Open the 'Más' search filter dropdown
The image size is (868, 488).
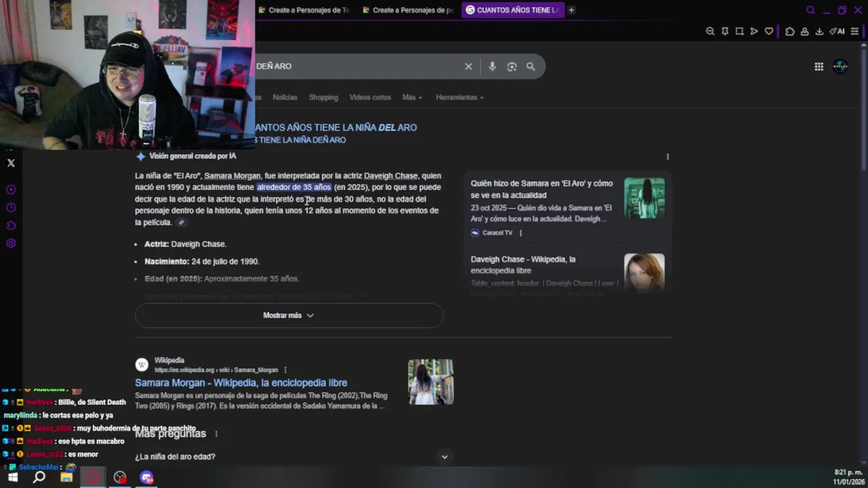click(412, 98)
